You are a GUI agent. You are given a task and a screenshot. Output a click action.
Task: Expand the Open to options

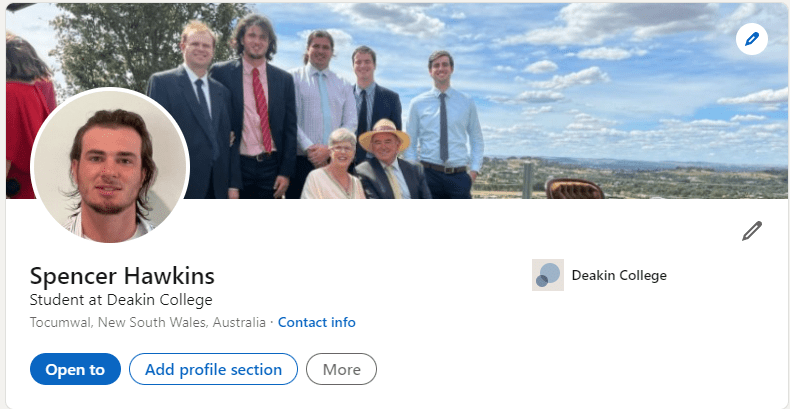click(75, 369)
